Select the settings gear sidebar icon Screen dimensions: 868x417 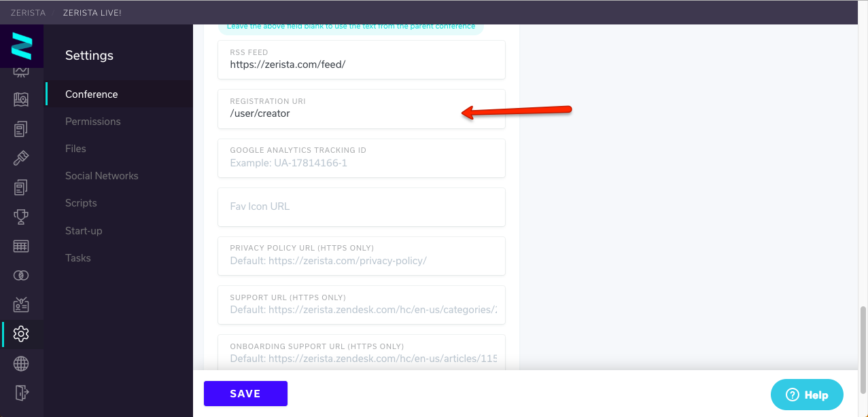click(x=21, y=333)
